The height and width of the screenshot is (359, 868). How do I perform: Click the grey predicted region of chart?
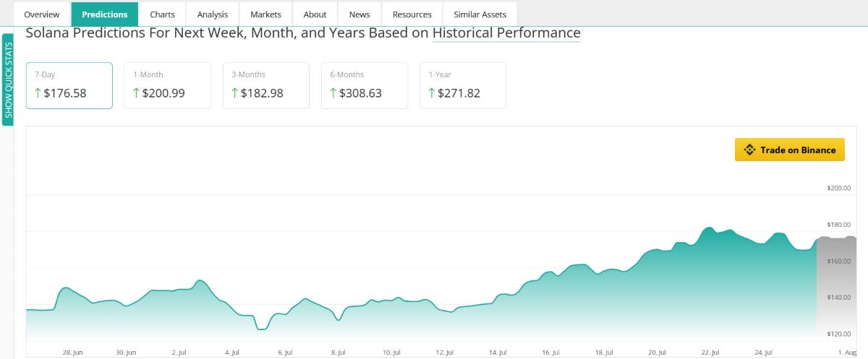[x=837, y=289]
